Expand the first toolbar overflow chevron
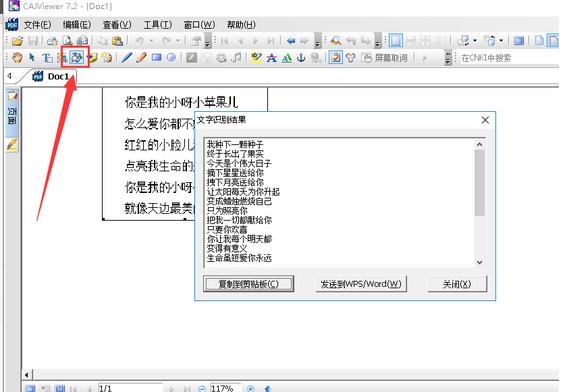Screen dimensions: 561x392 point(208,41)
